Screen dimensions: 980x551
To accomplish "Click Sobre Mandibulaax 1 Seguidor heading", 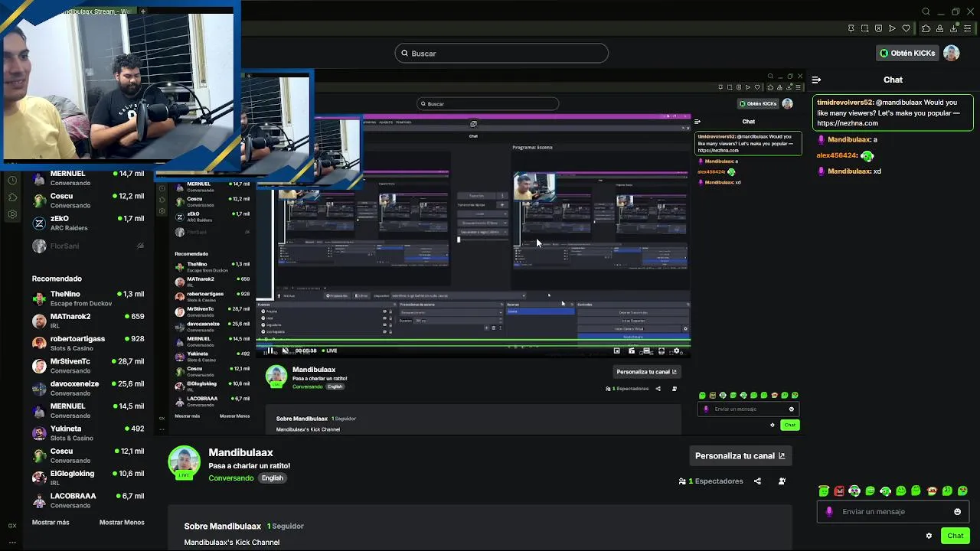I will click(x=243, y=527).
